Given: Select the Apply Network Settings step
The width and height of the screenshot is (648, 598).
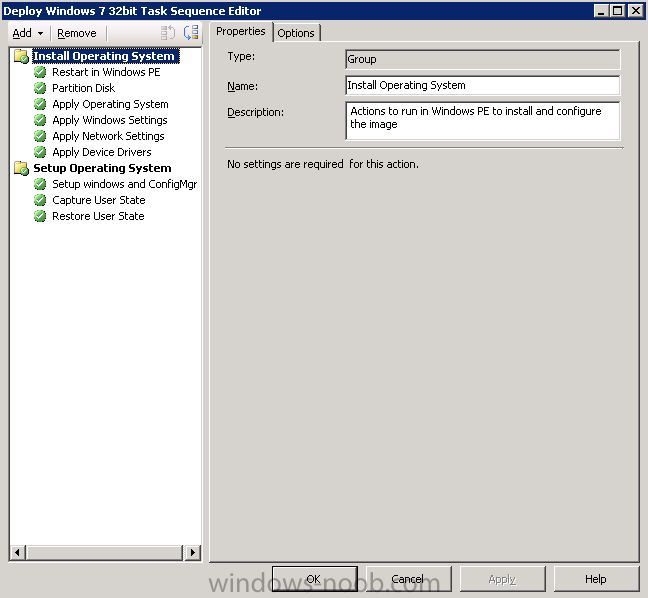Looking at the screenshot, I should (108, 136).
